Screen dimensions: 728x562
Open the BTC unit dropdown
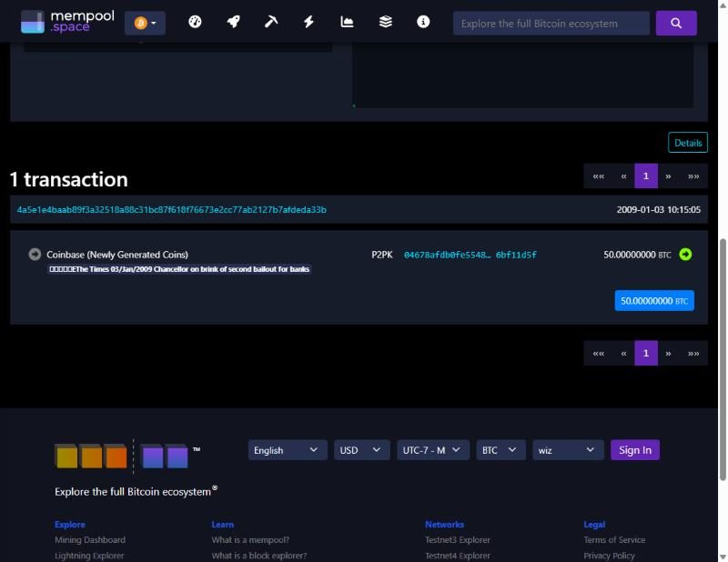coord(500,450)
